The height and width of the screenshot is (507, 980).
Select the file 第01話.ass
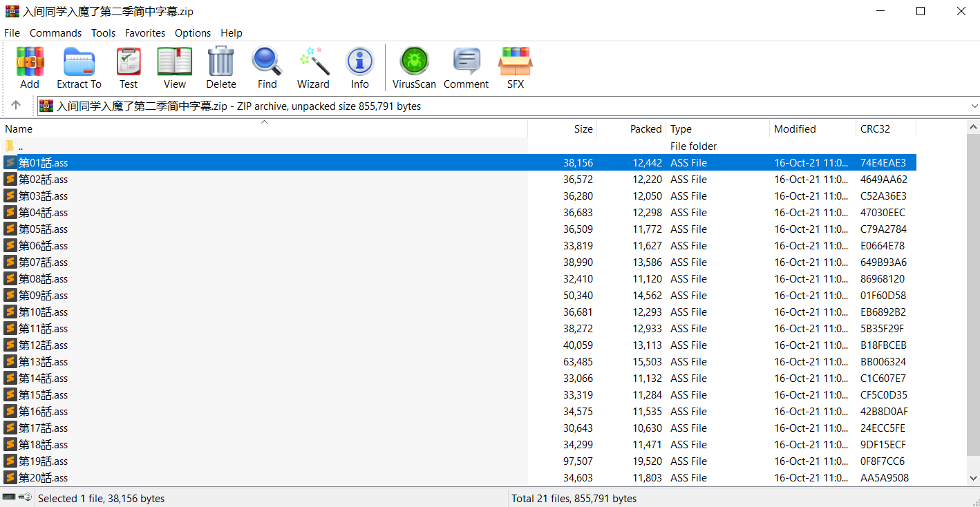tap(458, 163)
